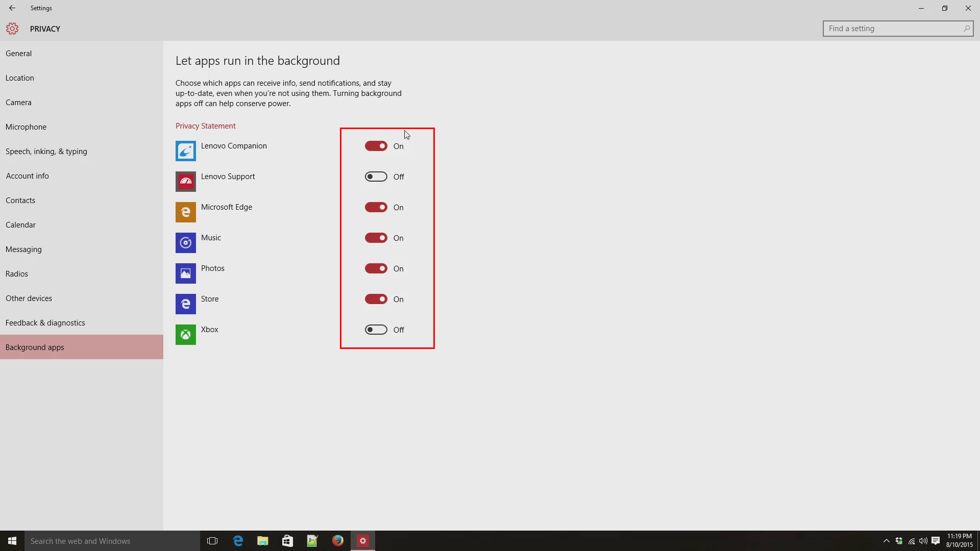Open the Action Center notifications icon
The height and width of the screenshot is (551, 980).
click(936, 541)
